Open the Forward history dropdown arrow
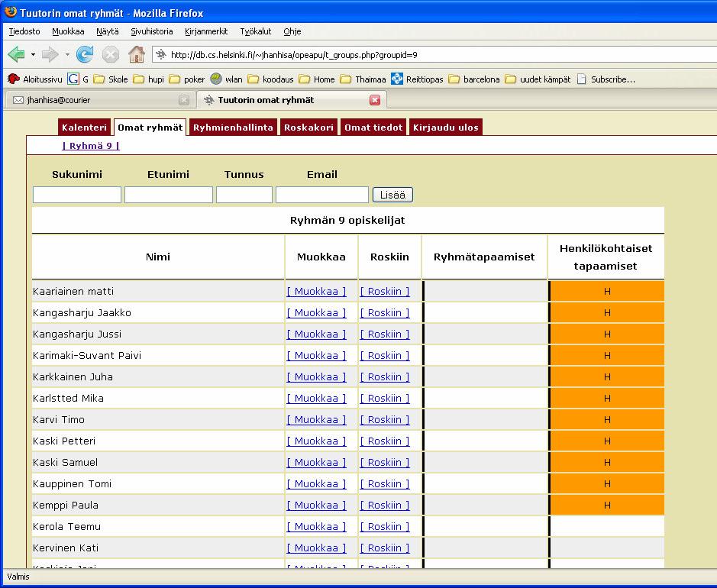 (67, 55)
